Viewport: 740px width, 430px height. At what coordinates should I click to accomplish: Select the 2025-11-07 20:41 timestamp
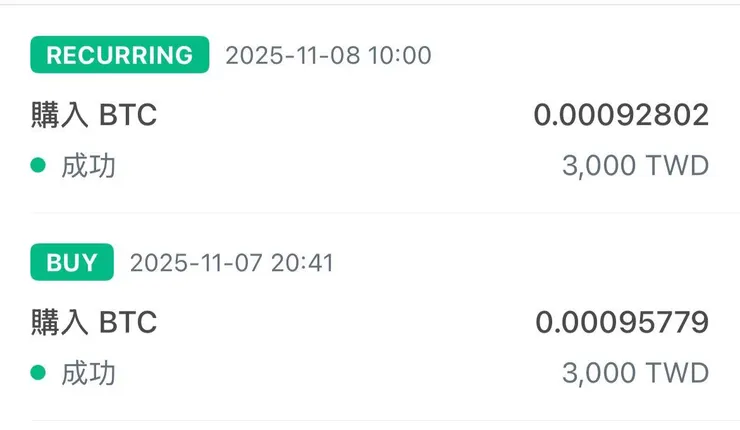point(232,263)
